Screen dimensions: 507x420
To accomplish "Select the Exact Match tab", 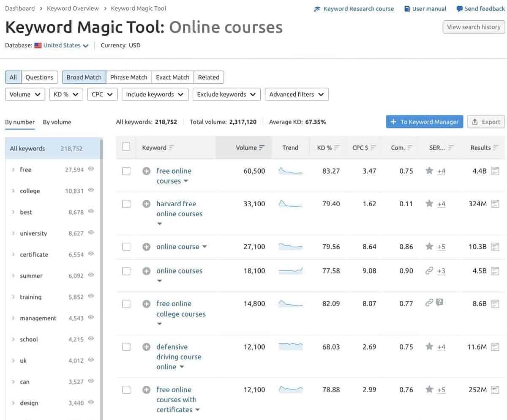I will (x=172, y=77).
